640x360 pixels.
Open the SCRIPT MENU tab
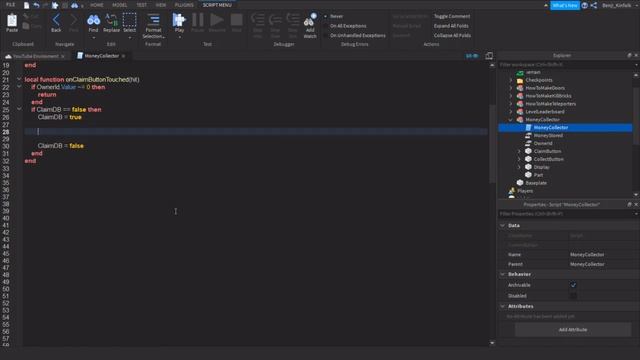click(x=217, y=5)
